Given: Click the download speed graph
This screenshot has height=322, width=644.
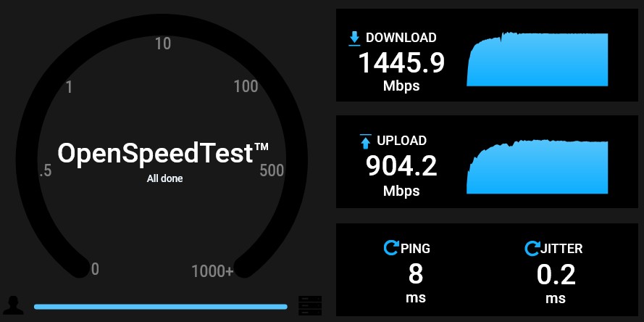Looking at the screenshot, I should point(538,59).
